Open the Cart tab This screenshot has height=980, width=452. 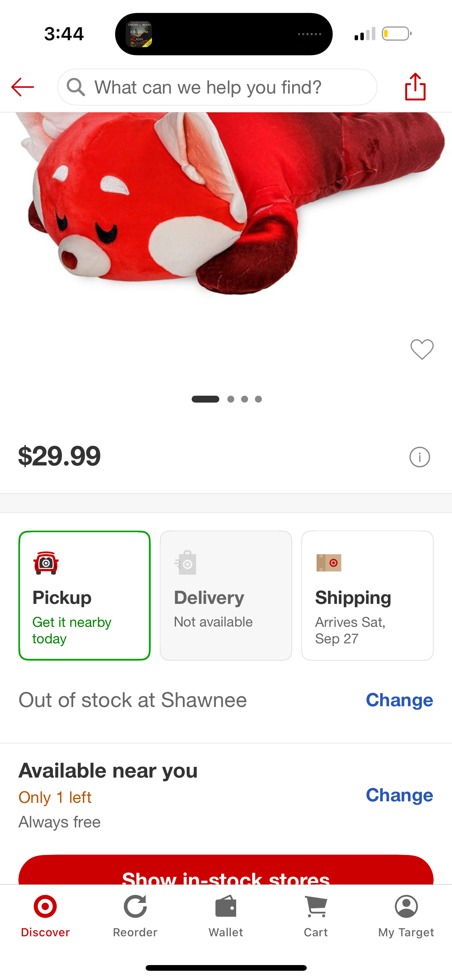316,916
